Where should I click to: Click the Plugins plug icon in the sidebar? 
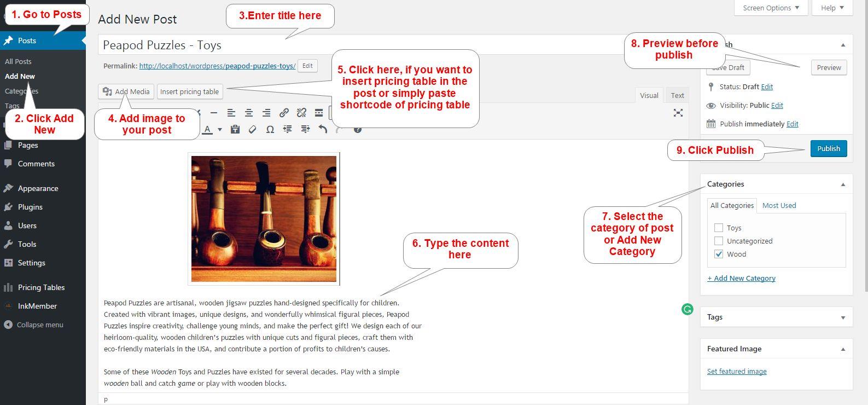tap(8, 207)
